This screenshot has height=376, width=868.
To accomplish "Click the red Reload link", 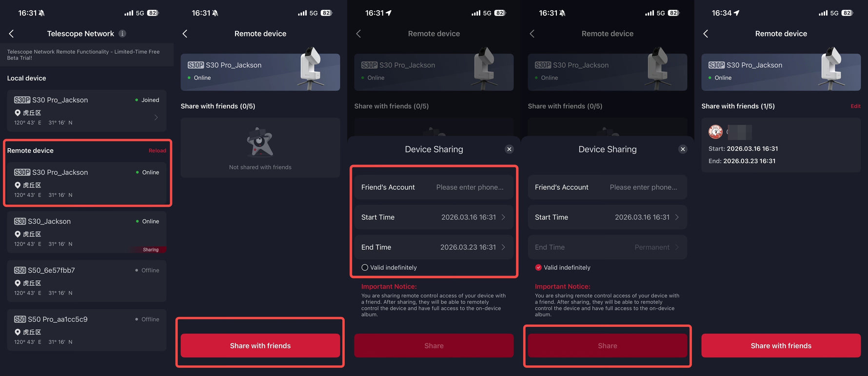I will [x=157, y=150].
